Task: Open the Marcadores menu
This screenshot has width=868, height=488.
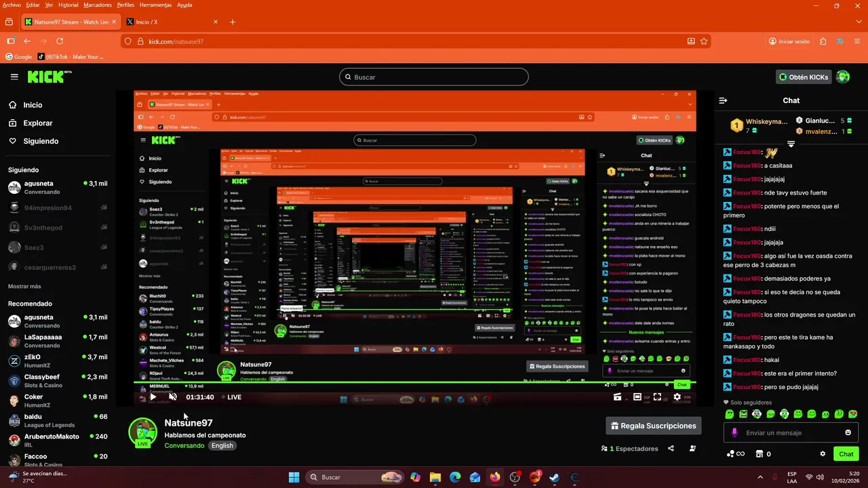Action: (x=98, y=5)
